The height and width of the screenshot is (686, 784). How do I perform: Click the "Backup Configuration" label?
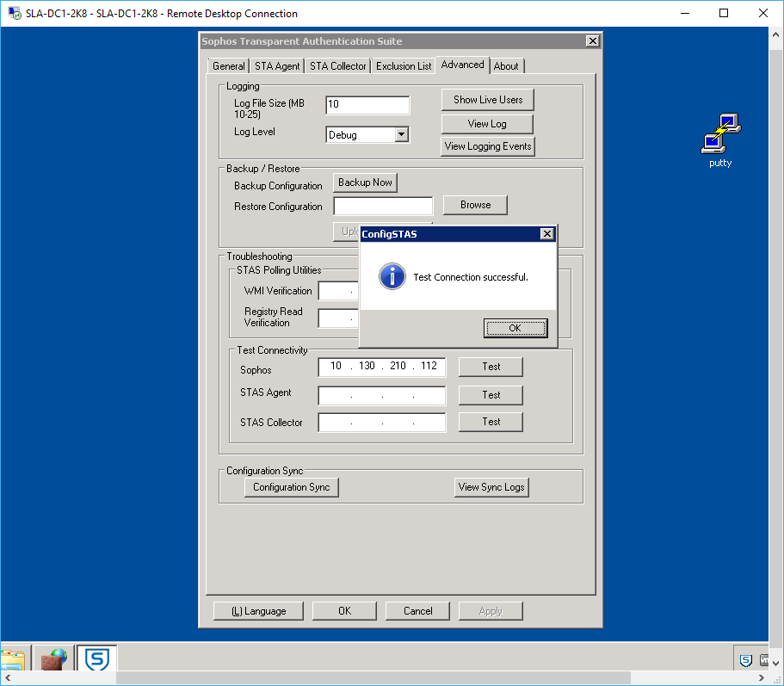[x=278, y=186]
